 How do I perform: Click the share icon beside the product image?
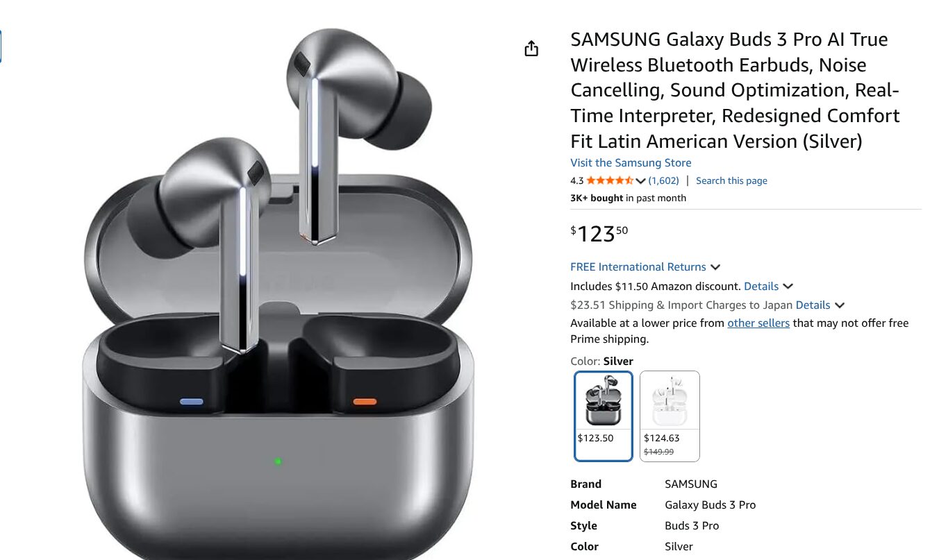click(x=531, y=49)
